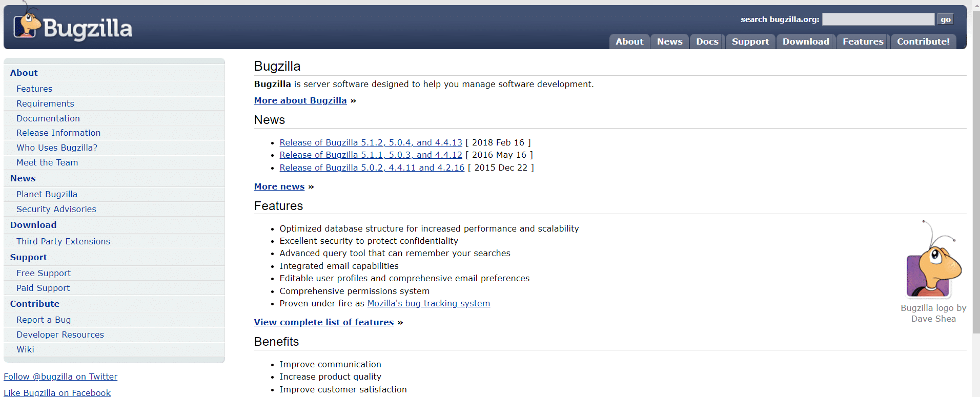980x397 pixels.
Task: Click 'Increase product quality' benefit text
Action: point(330,377)
